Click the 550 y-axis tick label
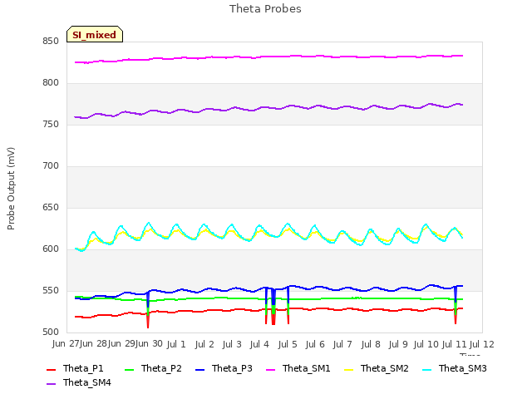This screenshot has width=532, height=399. (51, 291)
